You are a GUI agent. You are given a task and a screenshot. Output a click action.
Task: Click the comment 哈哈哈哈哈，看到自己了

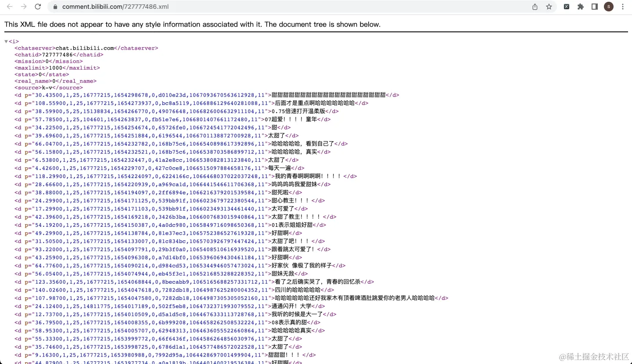(303, 143)
